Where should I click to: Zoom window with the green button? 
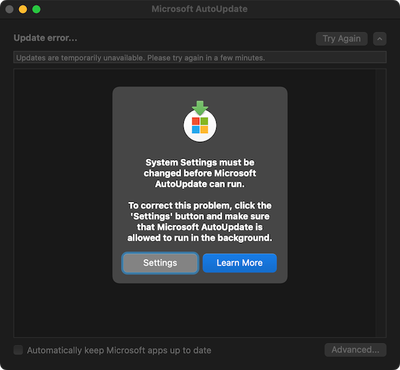pyautogui.click(x=36, y=9)
